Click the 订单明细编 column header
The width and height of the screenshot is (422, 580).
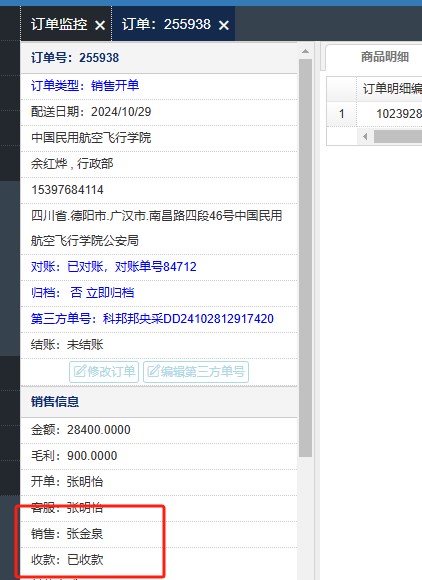tap(392, 89)
